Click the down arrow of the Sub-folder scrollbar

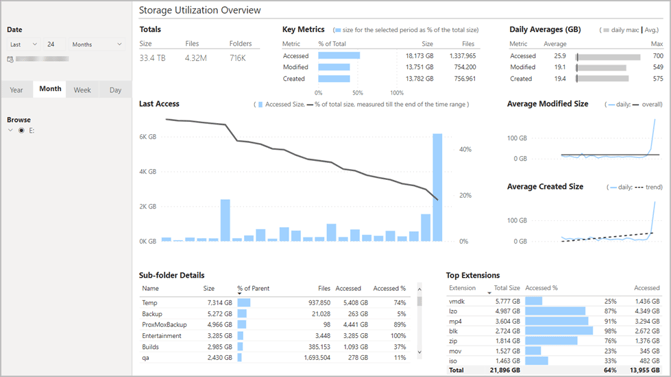coord(419,352)
